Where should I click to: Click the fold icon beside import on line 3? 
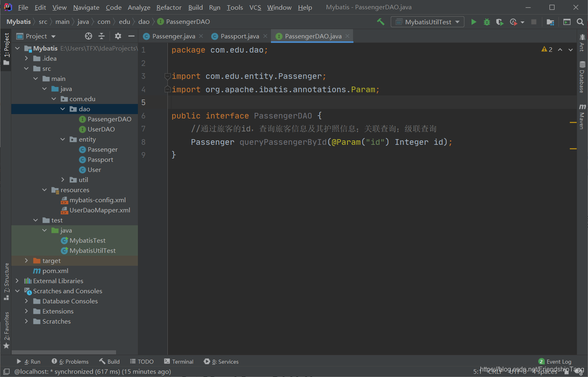[167, 76]
